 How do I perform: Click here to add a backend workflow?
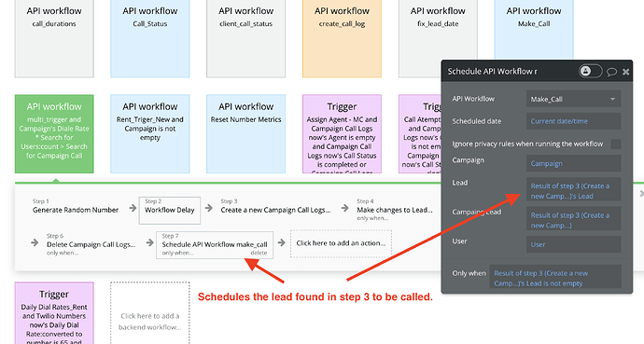click(150, 313)
